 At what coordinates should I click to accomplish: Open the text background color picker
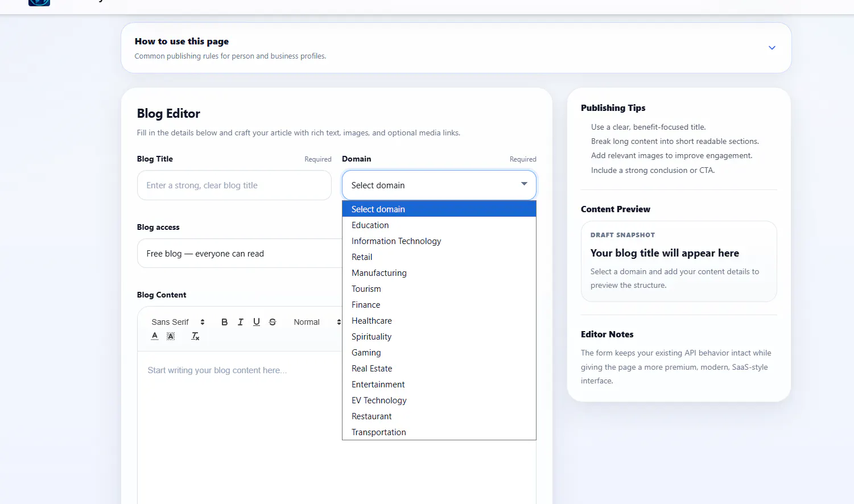171,336
